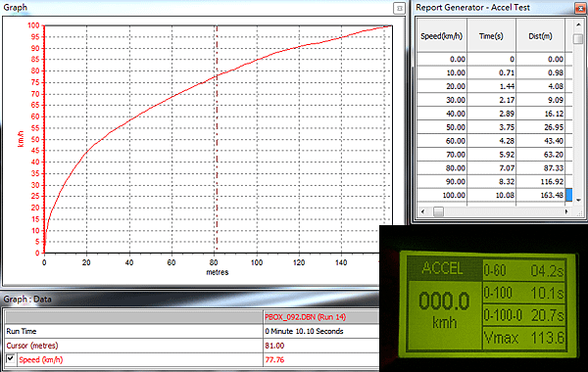Viewport: 588px width, 372px height.
Task: Select the Dist(m) column header
Action: click(x=540, y=36)
